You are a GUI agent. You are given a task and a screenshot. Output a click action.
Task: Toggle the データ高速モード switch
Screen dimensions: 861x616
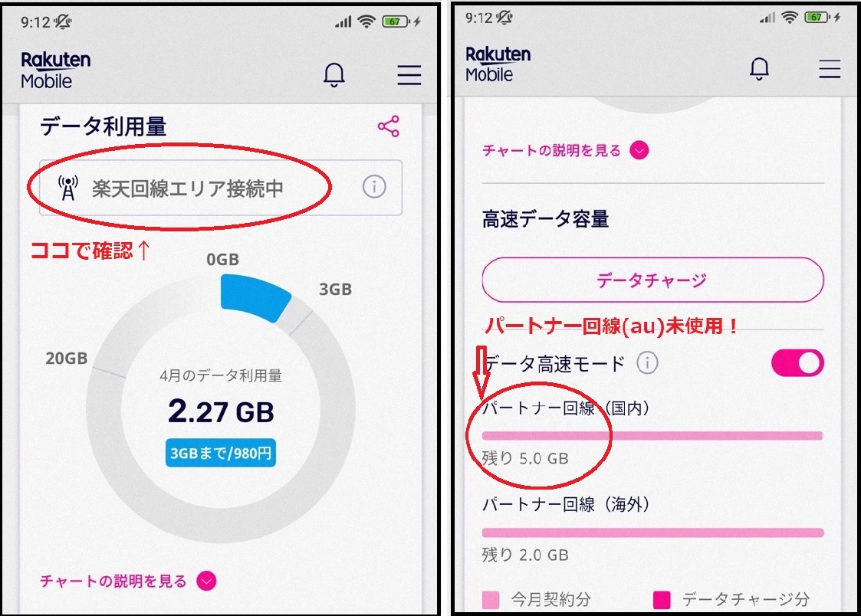click(x=797, y=362)
